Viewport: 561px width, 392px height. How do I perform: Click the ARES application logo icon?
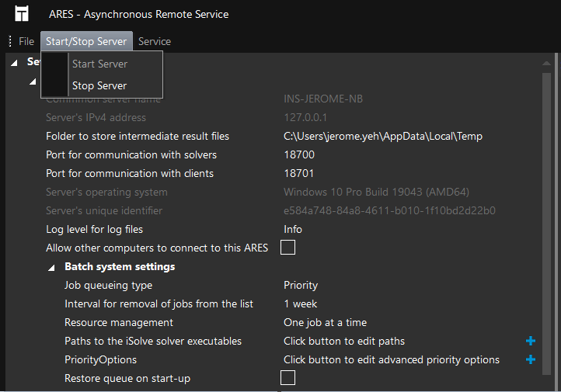tap(22, 14)
